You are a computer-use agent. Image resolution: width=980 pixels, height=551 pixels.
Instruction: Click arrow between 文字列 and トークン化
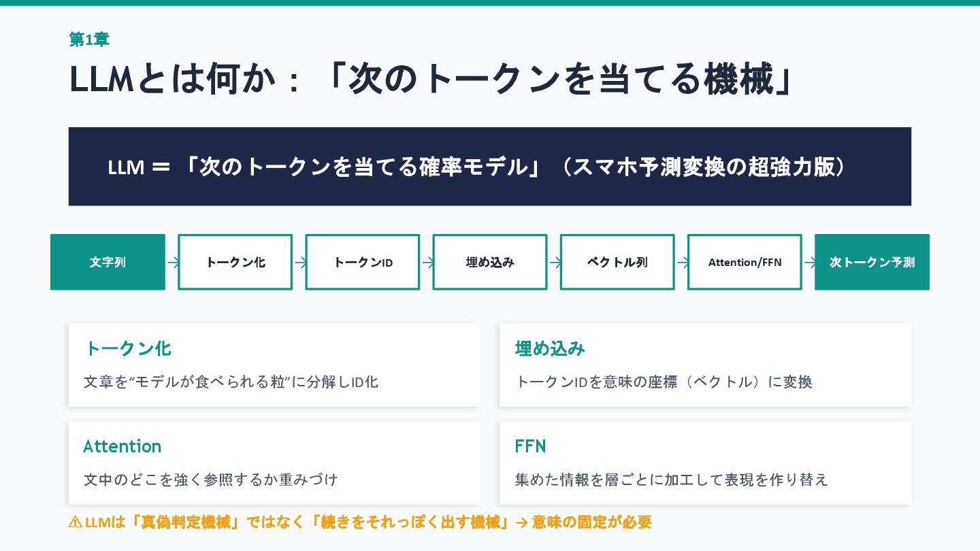tap(174, 263)
